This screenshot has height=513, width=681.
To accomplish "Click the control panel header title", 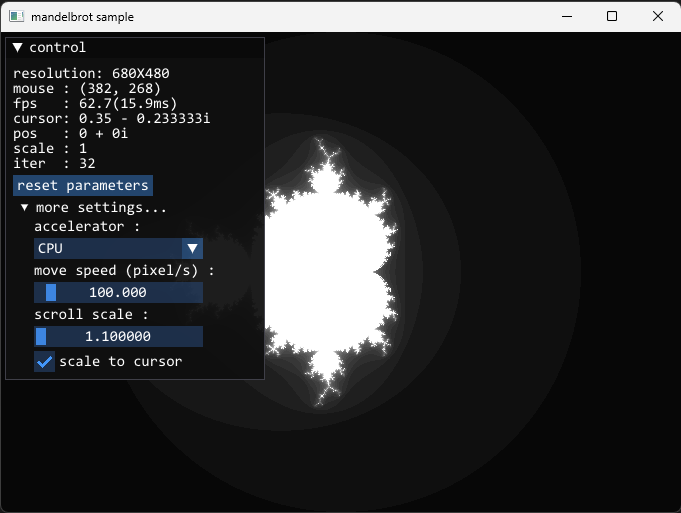I will point(57,47).
